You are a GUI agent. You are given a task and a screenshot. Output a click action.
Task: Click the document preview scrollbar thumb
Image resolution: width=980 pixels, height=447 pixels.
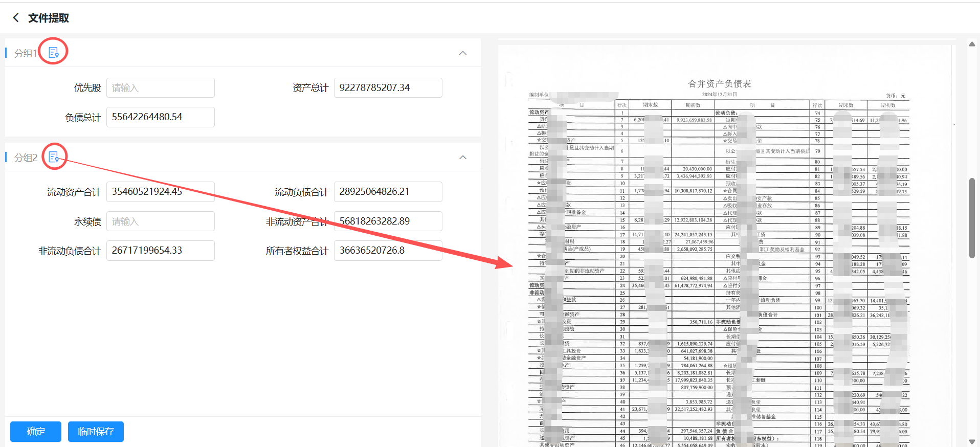[x=972, y=217]
